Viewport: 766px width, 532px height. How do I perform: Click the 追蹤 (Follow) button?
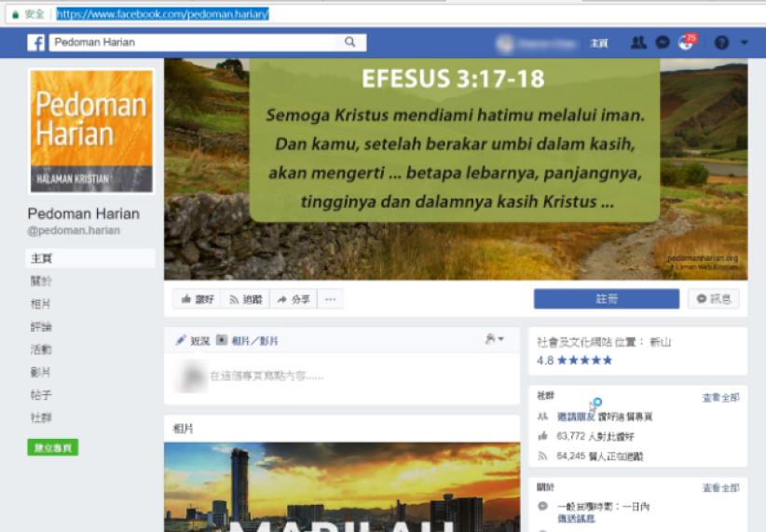(x=246, y=299)
